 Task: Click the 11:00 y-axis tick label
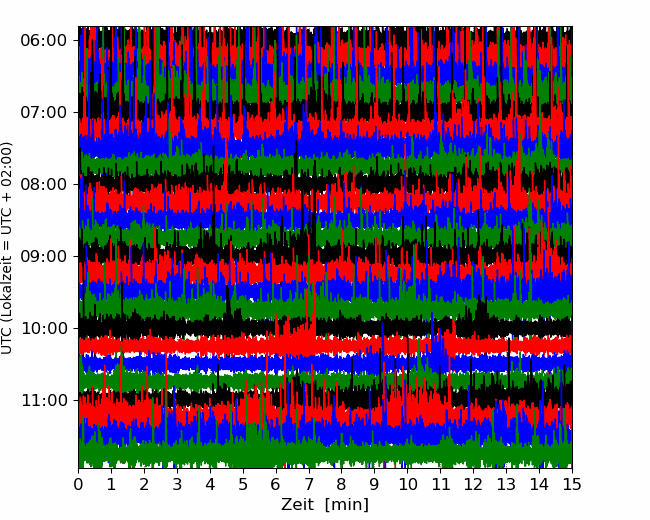(x=44, y=401)
